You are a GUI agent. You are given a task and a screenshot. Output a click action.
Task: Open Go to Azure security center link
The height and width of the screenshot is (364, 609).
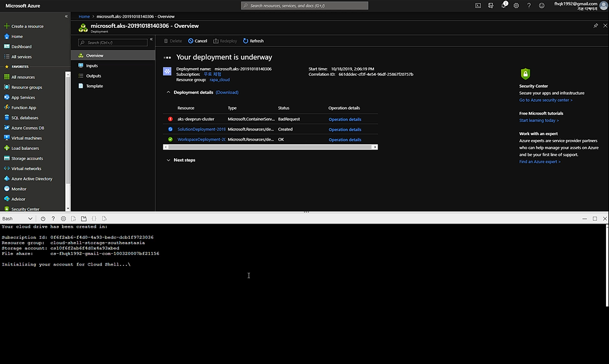coord(545,100)
